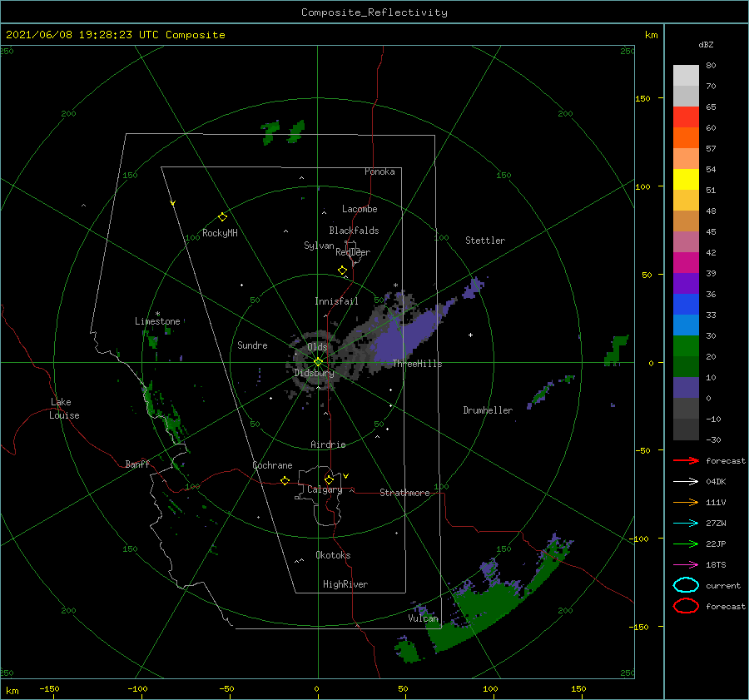Click the Didsbury town label
This screenshot has height=700, width=749.
(x=314, y=373)
